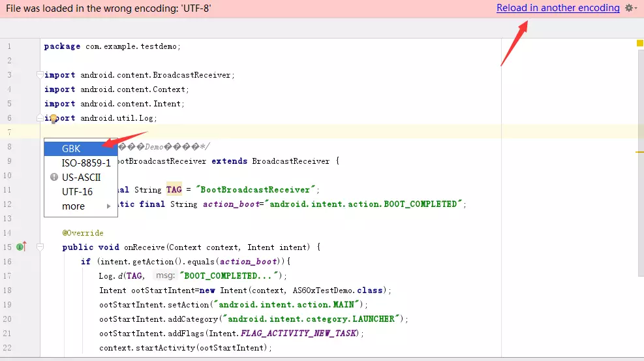Image resolution: width=644 pixels, height=361 pixels.
Task: Click the package com.example.testdemo line
Action: tap(112, 46)
